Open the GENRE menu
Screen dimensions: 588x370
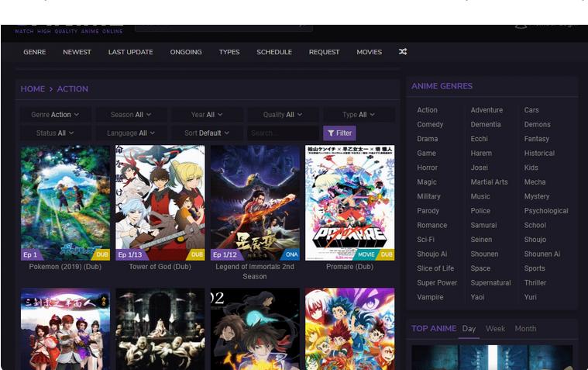pos(35,52)
